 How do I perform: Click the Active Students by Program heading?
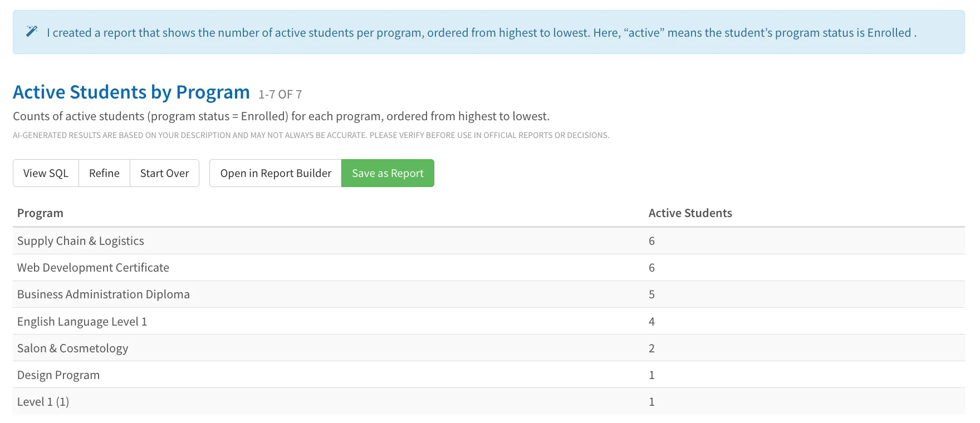coord(131,92)
